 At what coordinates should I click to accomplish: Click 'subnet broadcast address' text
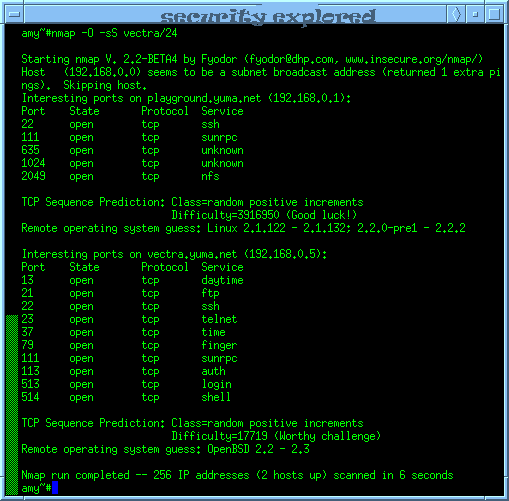(x=303, y=72)
